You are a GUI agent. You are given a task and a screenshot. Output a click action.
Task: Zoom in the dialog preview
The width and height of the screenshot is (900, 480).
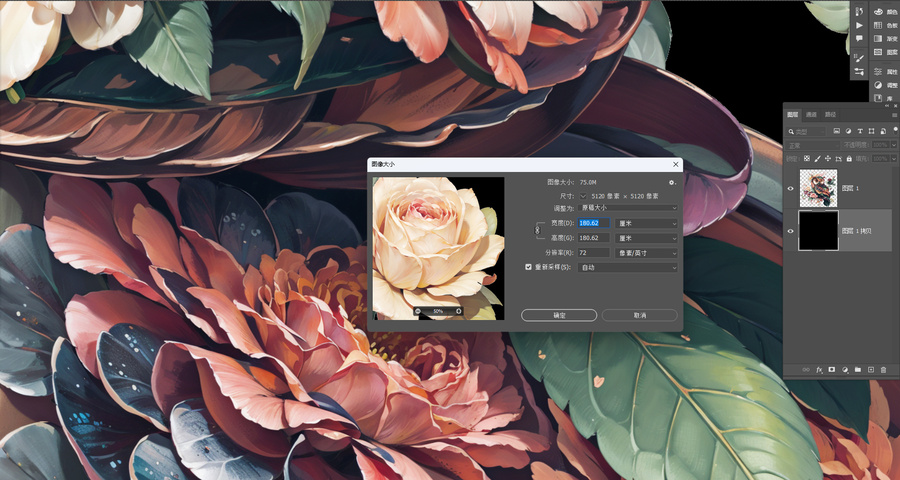(458, 311)
